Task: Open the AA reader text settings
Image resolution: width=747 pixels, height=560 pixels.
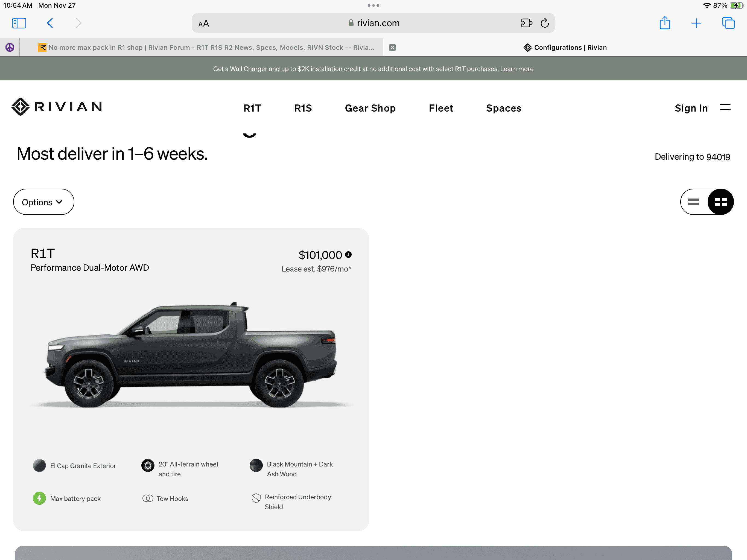Action: pos(204,24)
